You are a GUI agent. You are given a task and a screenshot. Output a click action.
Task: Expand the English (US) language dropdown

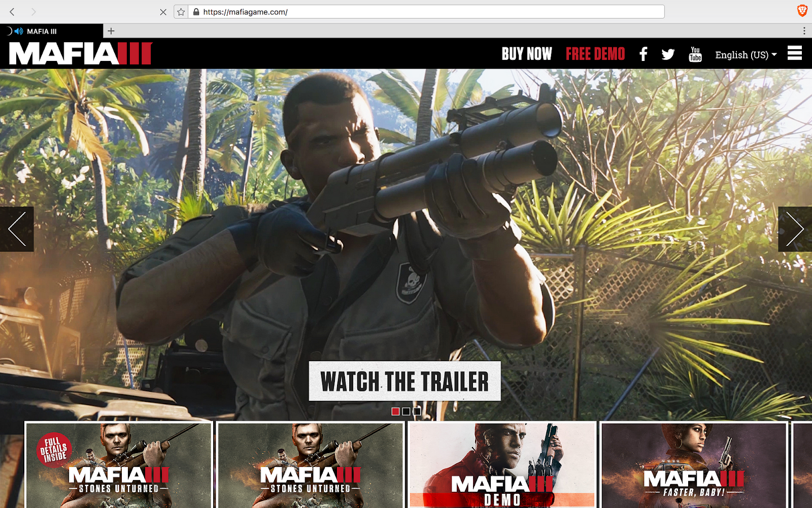[746, 54]
